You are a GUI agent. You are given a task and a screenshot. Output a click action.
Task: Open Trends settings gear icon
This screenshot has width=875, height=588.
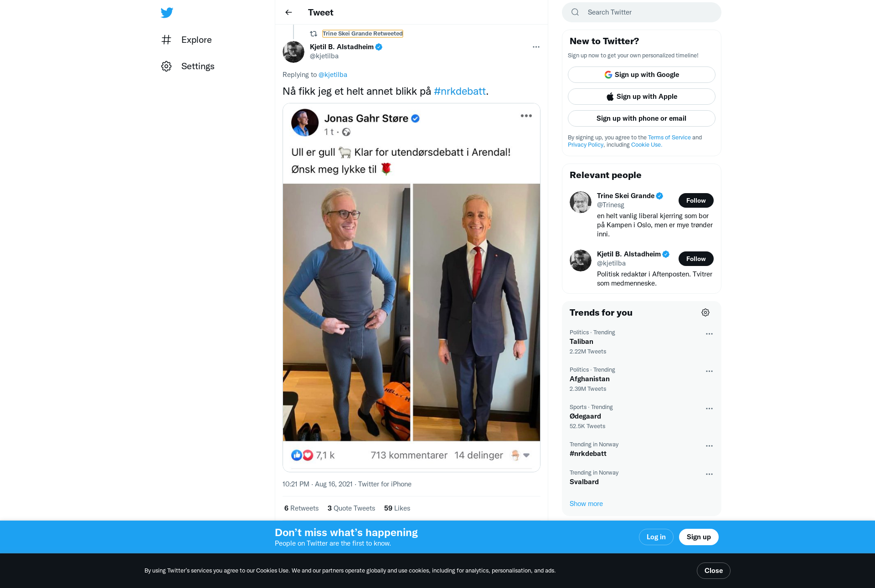(705, 312)
